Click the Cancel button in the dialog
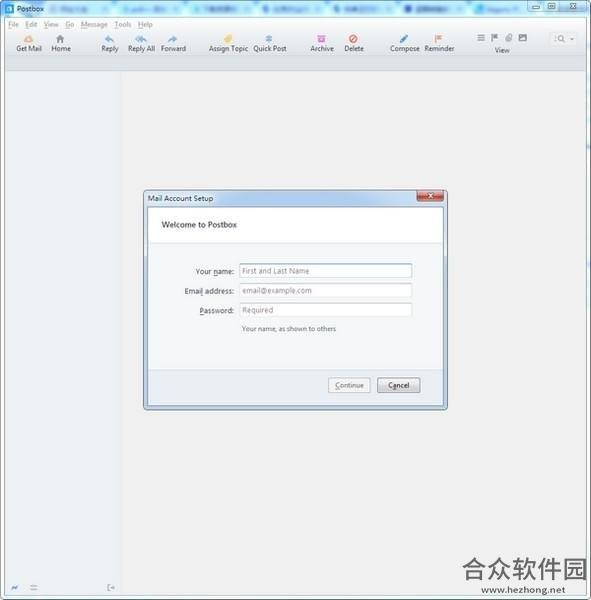 pyautogui.click(x=398, y=385)
